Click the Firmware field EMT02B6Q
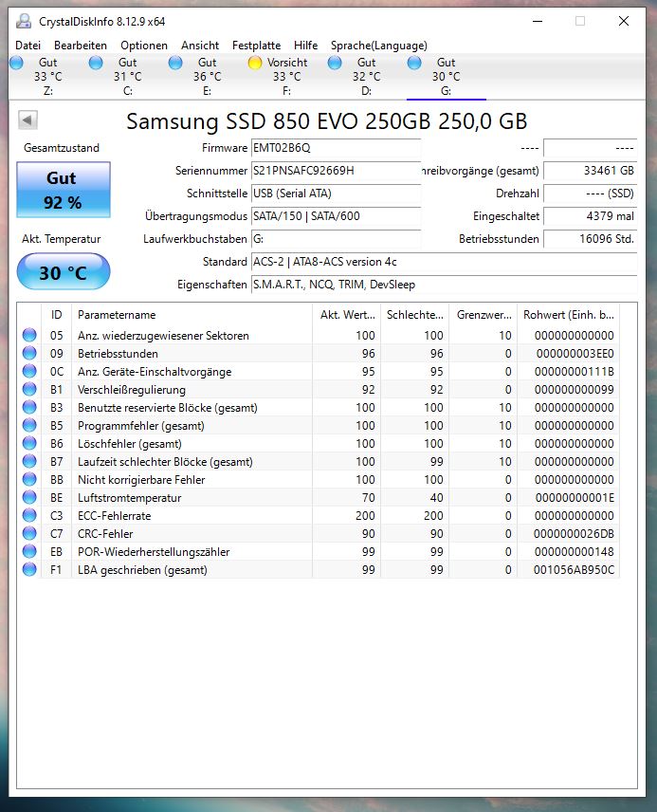 point(336,148)
